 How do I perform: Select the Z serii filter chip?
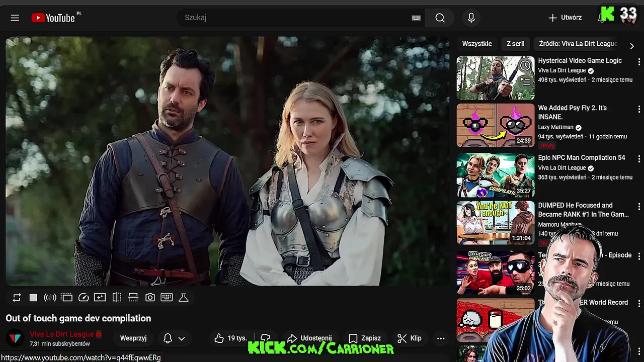pos(515,44)
